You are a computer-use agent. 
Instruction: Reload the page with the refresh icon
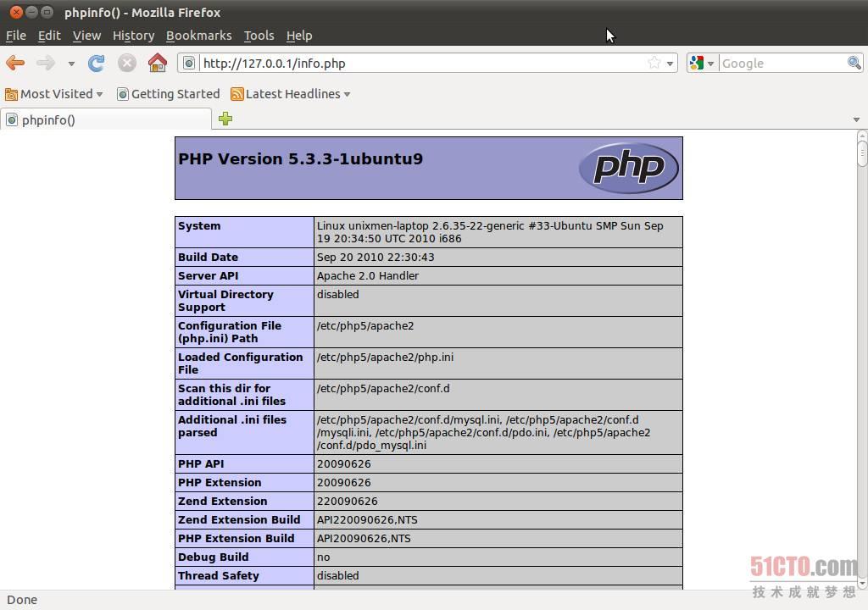click(x=97, y=63)
